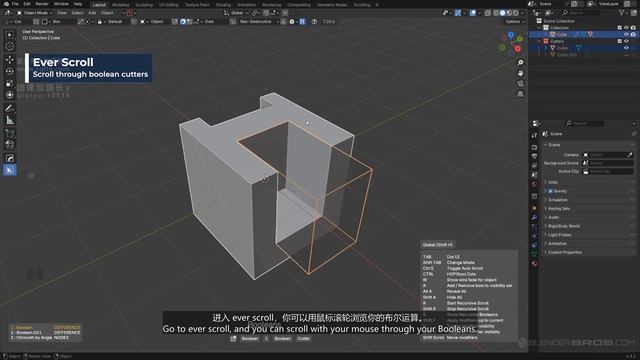Select the Annotate tool

click(x=10, y=108)
